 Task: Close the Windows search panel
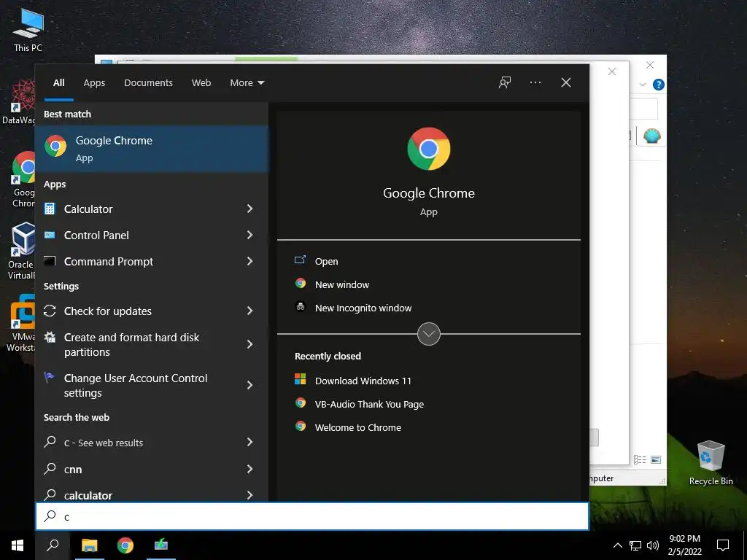click(566, 82)
